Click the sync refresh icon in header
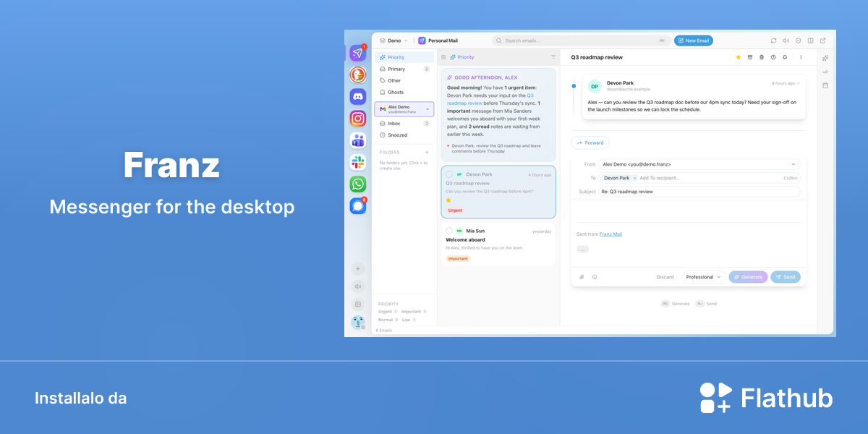Viewport: 868px width, 434px height. pos(773,41)
